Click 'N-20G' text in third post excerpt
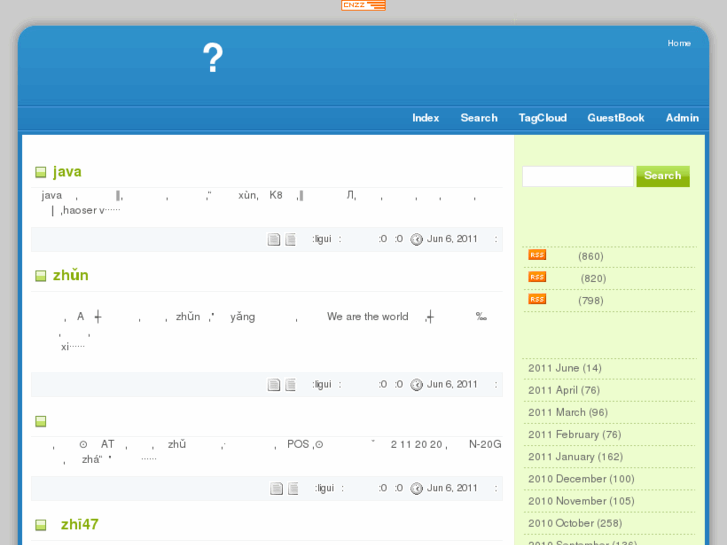Viewport: 727px width, 545px height. point(485,444)
